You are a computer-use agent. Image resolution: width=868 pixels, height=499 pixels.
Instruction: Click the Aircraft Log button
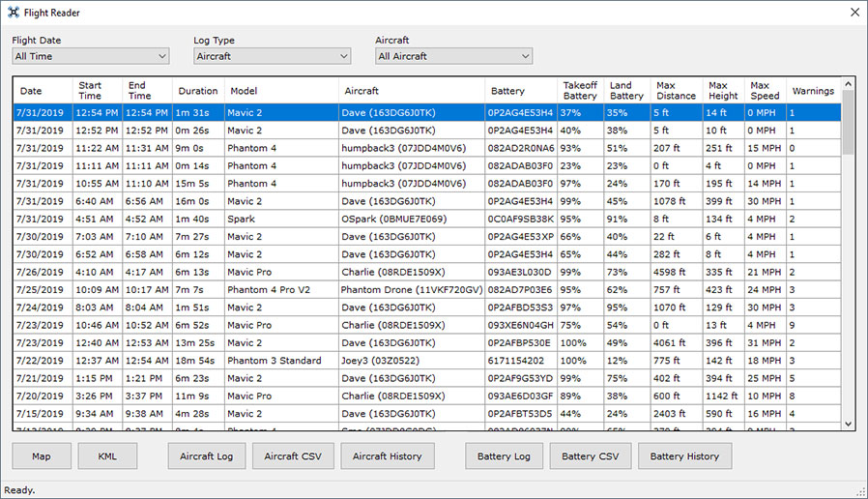tap(207, 456)
